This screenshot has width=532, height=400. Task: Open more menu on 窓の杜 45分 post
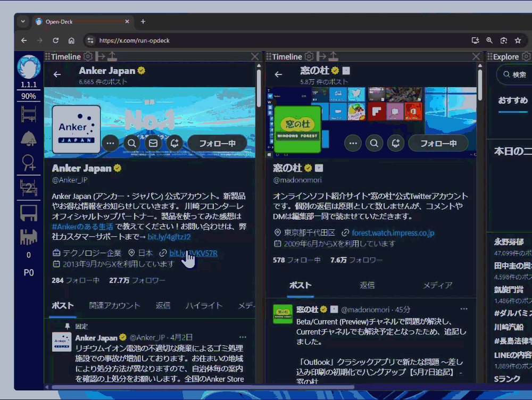pyautogui.click(x=464, y=309)
